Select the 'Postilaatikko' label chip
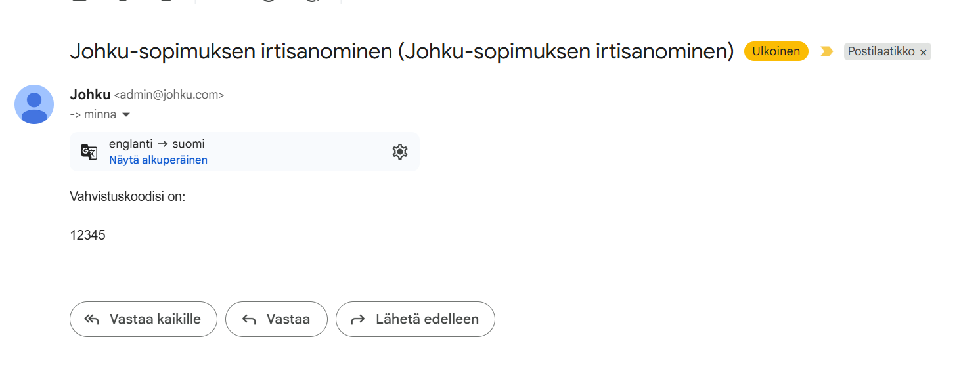980x375 pixels. [x=880, y=51]
